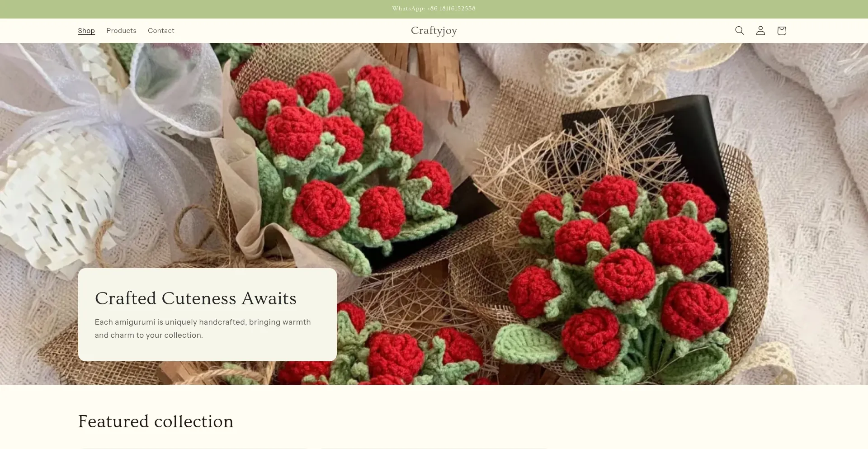Open the shopping cart bag icon
This screenshot has width=868, height=449.
click(x=782, y=31)
